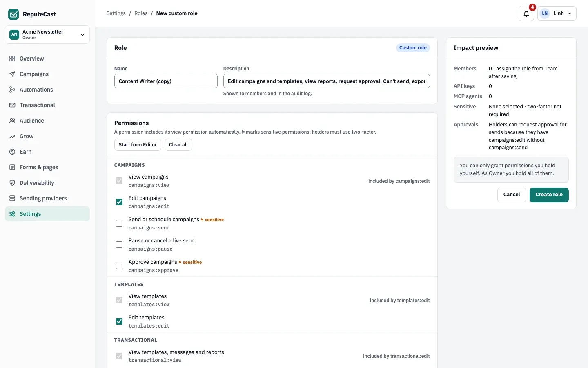Click the Grow trend-line icon
The image size is (588, 368).
(12, 136)
